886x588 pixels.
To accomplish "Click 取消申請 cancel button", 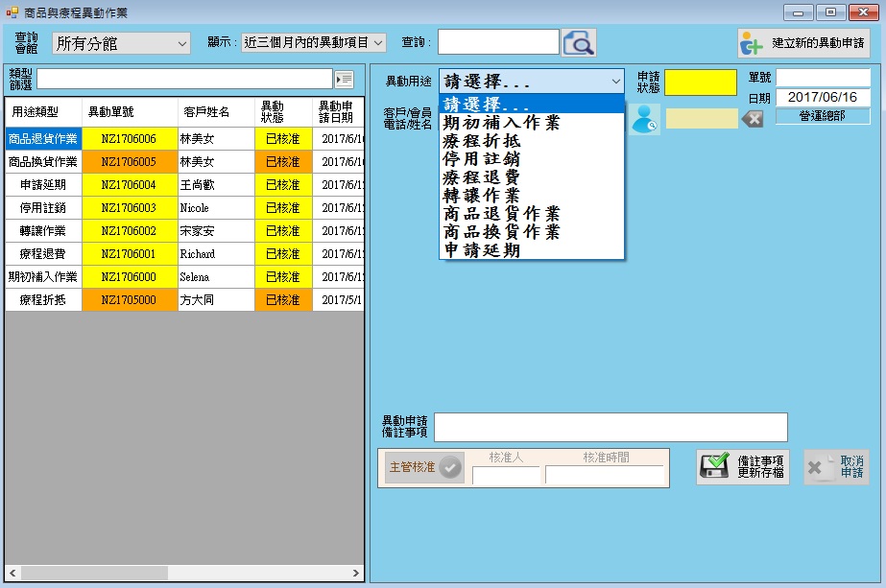I will tap(835, 467).
